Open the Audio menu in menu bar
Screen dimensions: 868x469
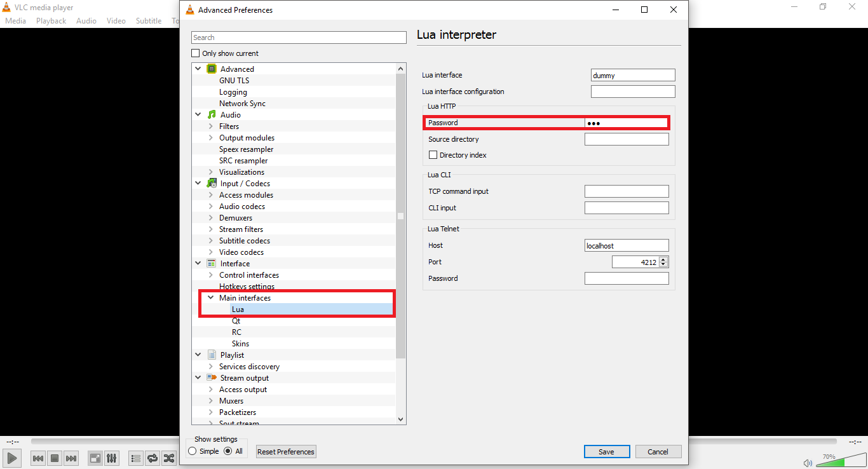point(86,20)
